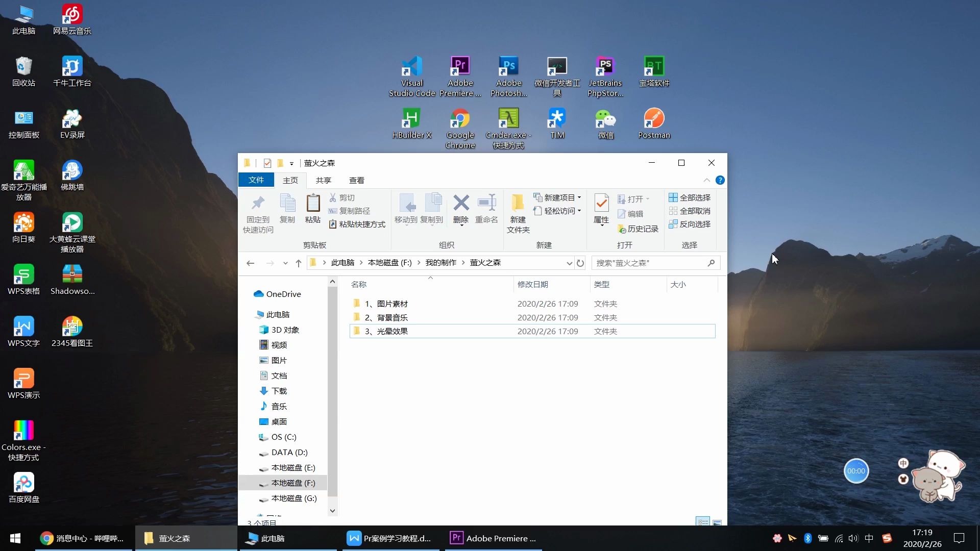Click the 历史记录 (History) icon
The height and width of the screenshot is (551, 980).
point(636,229)
